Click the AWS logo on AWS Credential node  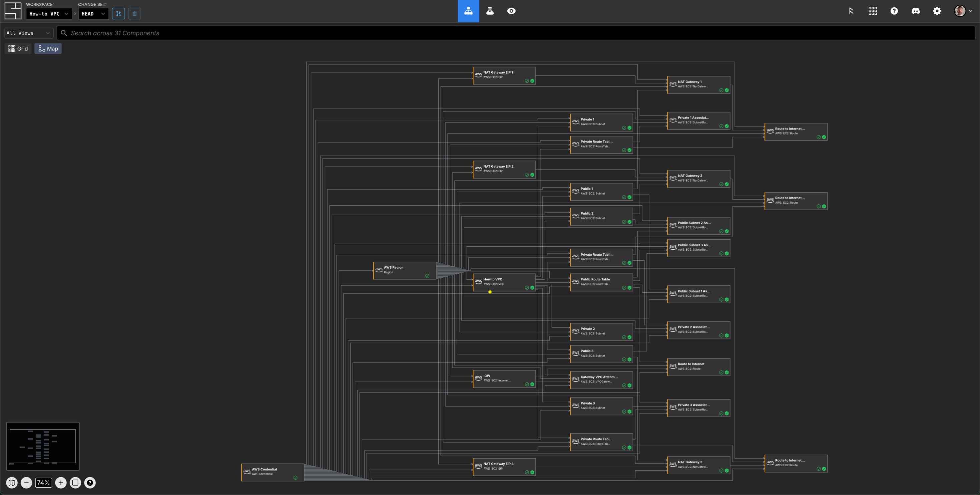(247, 471)
